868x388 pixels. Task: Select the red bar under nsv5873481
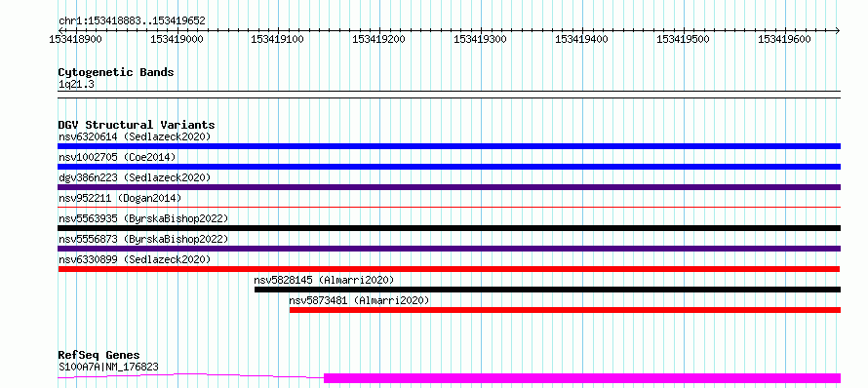pos(566,310)
